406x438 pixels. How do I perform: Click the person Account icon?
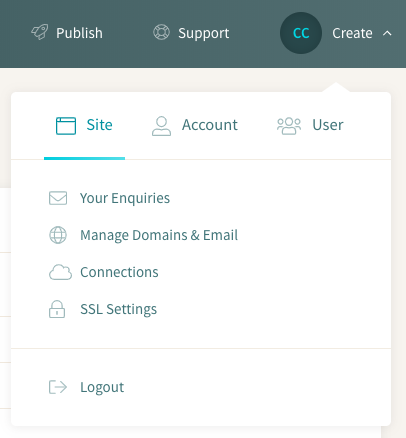click(162, 126)
